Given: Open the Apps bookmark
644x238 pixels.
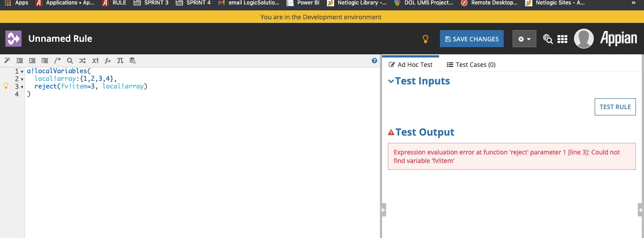Looking at the screenshot, I should click(x=17, y=3).
